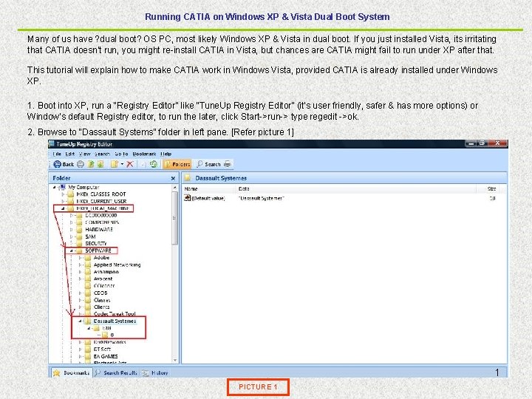
Task: Select the EA GAMES folder
Action: pos(106,356)
